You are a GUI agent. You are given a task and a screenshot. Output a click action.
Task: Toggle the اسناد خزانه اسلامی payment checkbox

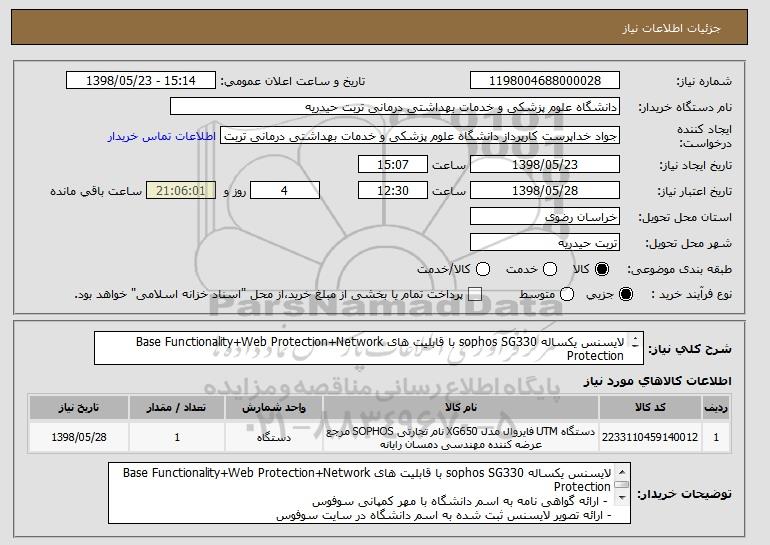(474, 294)
